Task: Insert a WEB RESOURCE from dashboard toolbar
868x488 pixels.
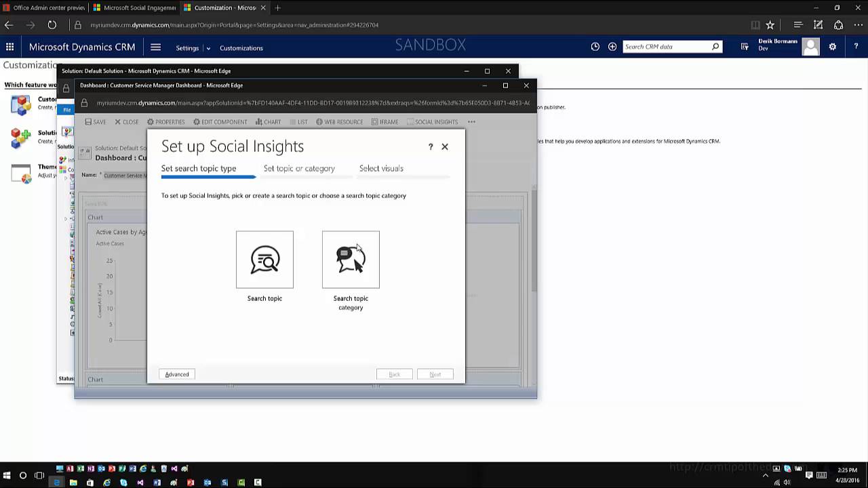Action: (x=339, y=122)
